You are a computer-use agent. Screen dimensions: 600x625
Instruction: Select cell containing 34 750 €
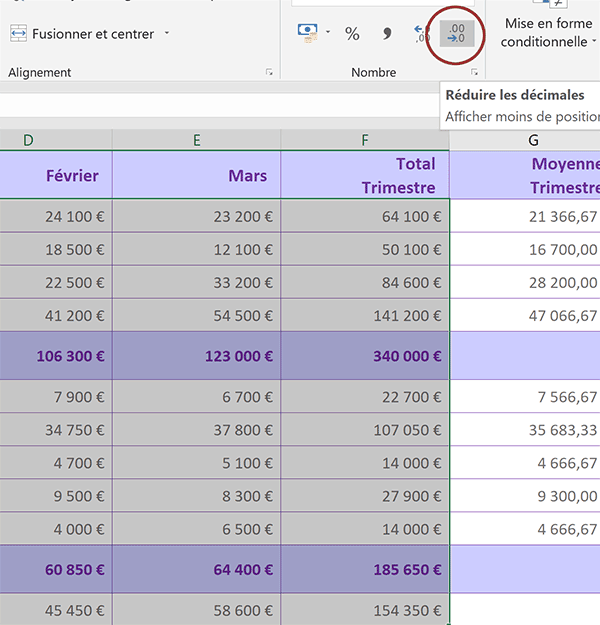pos(56,430)
